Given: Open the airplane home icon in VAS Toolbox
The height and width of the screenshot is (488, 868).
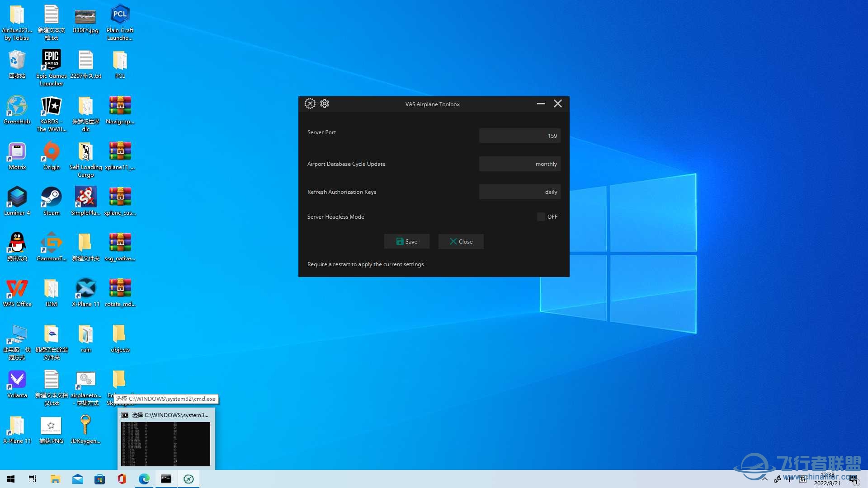Looking at the screenshot, I should 310,103.
